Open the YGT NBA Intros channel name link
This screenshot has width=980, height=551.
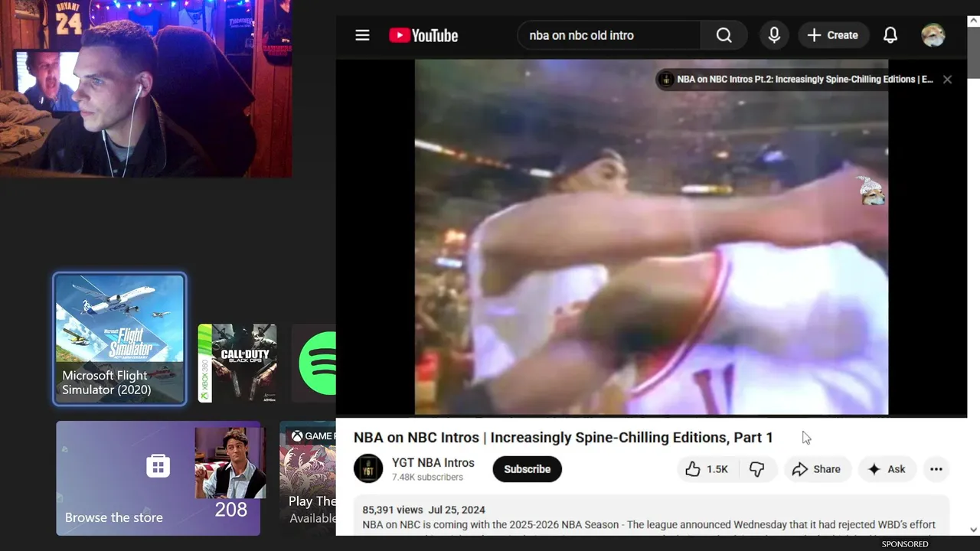(x=433, y=463)
